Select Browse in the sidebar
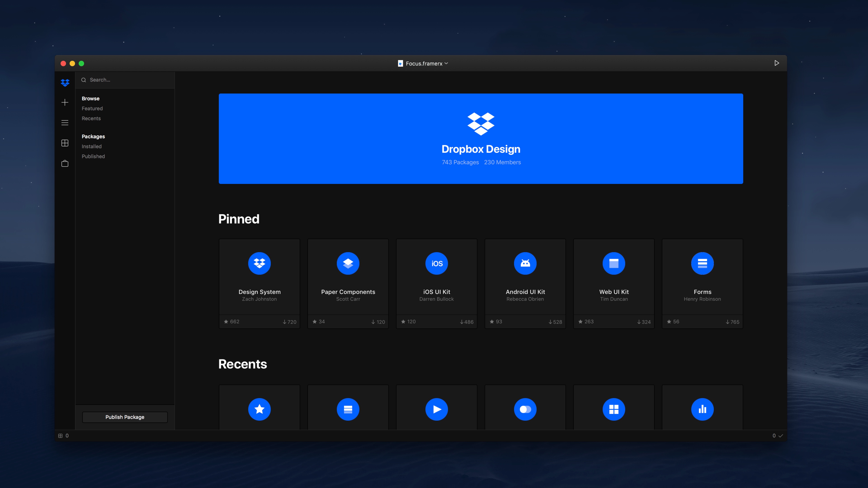This screenshot has width=868, height=488. point(91,99)
